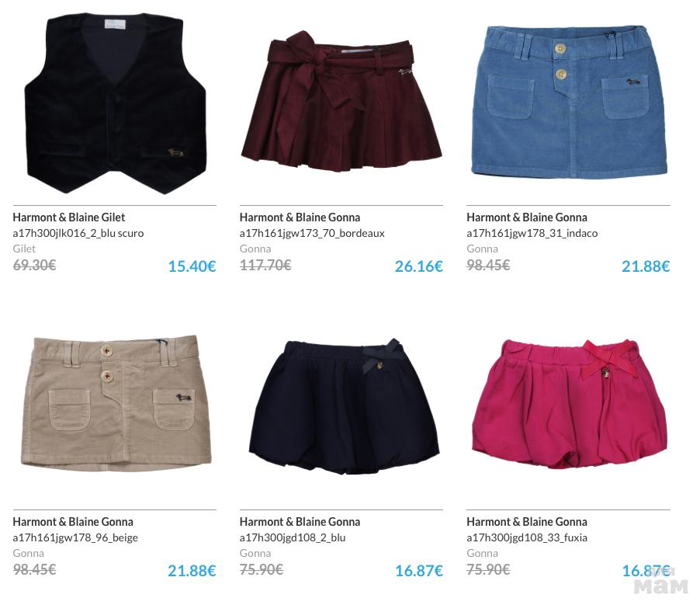The image size is (700, 605).
Task: Select the 15.40€ sale price
Action: coord(192,266)
